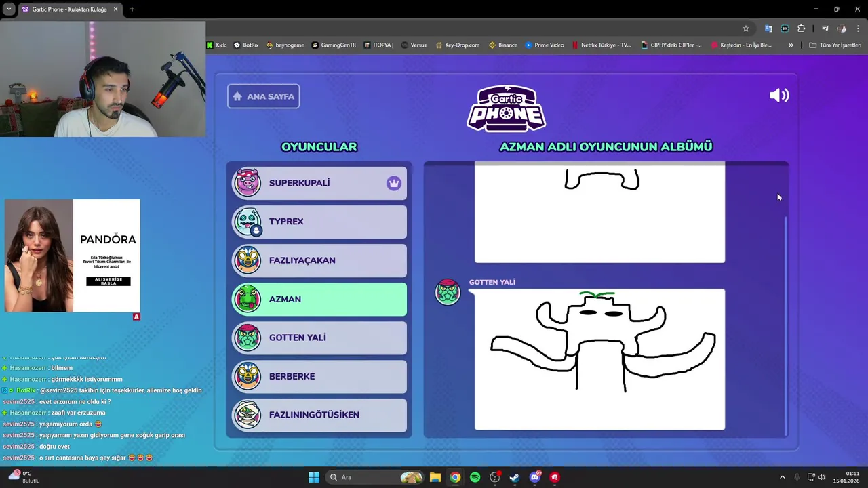Mute the game sound with speaker icon
This screenshot has height=488, width=868.
click(779, 96)
